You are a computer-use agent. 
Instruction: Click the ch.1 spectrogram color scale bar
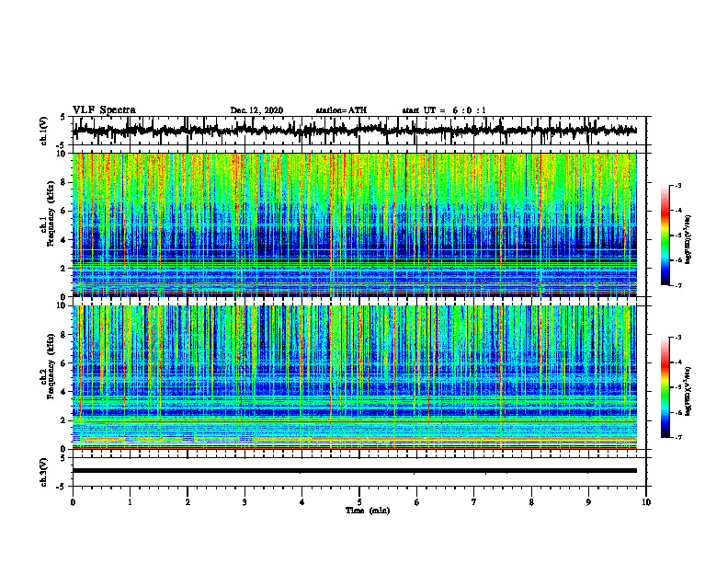pyautogui.click(x=665, y=235)
